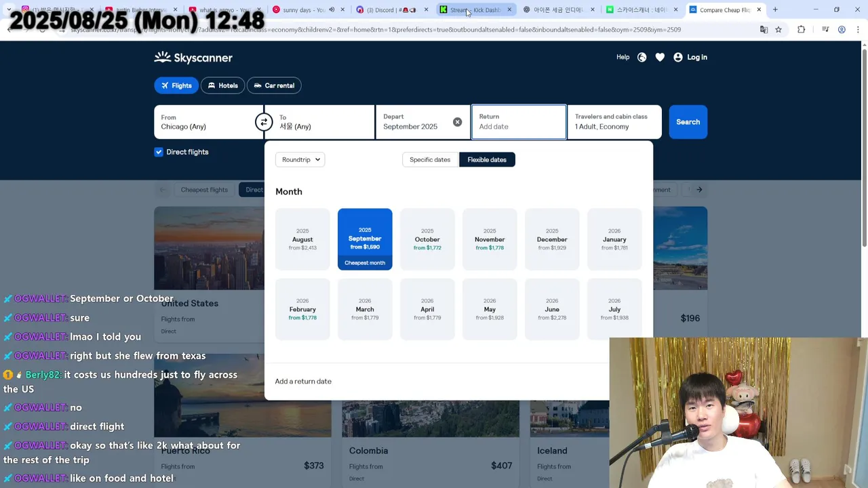The height and width of the screenshot is (488, 868).
Task: Click the car icon in Car rental
Action: point(258,85)
